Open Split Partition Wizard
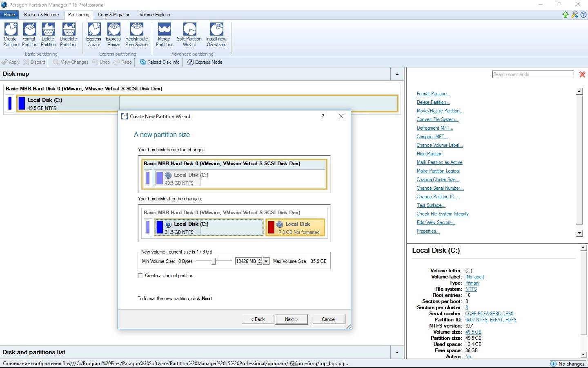This screenshot has height=368, width=588. tap(189, 34)
